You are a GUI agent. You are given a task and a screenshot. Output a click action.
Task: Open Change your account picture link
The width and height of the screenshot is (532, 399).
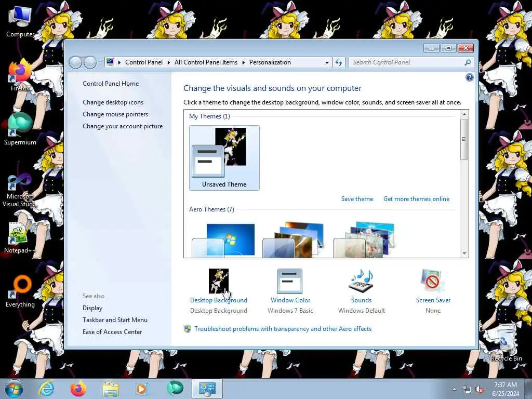tap(123, 126)
